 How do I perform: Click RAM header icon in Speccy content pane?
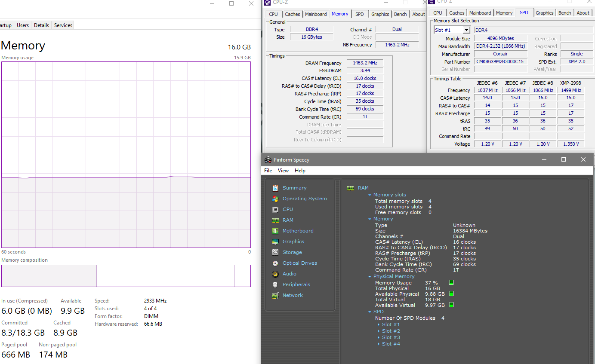(x=351, y=188)
